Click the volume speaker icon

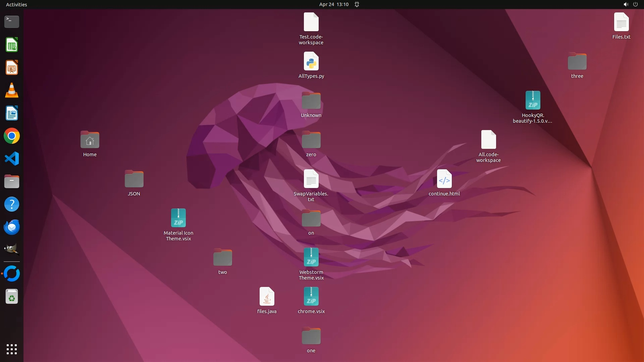626,4
